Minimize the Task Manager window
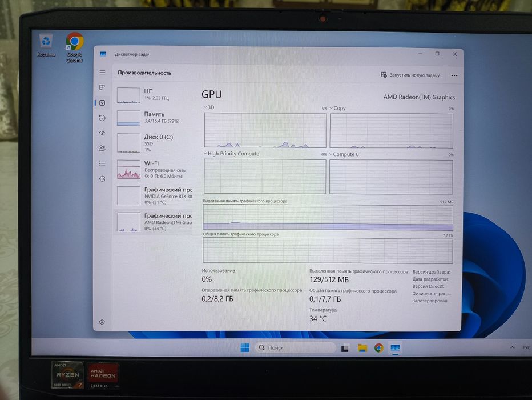This screenshot has width=532, height=400. click(420, 53)
